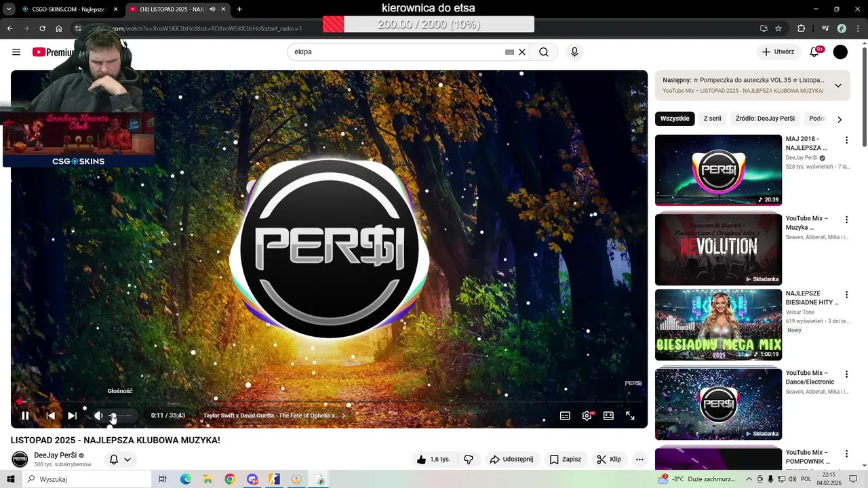The height and width of the screenshot is (488, 868).
Task: Clear the search query with the X
Action: tap(522, 52)
